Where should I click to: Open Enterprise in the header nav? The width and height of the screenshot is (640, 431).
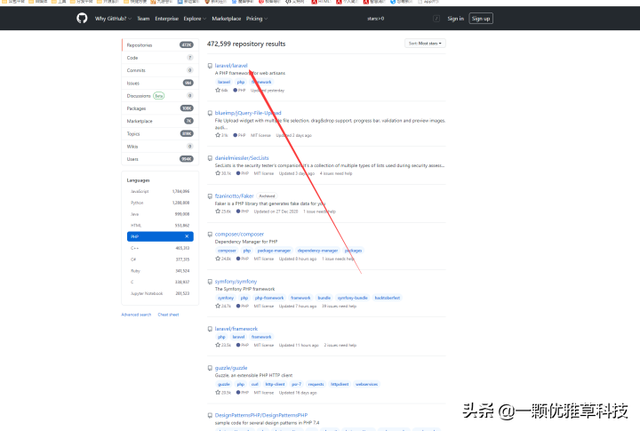tap(167, 18)
